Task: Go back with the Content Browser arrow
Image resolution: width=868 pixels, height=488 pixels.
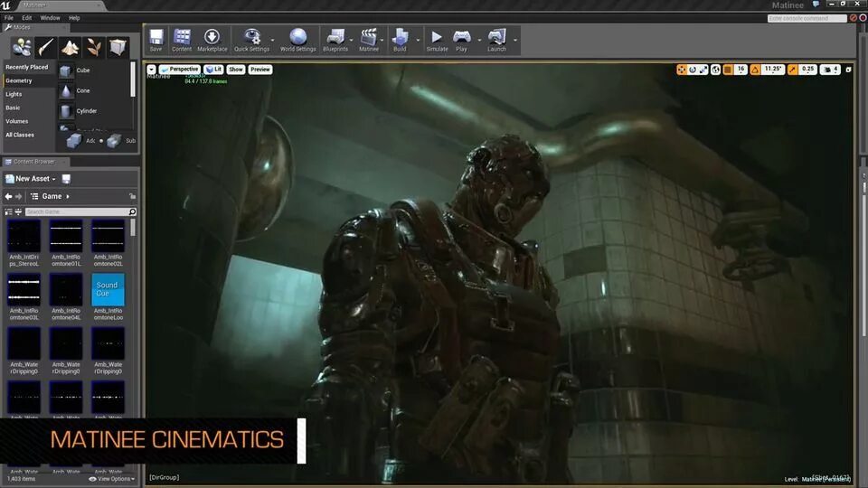Action: click(x=8, y=196)
